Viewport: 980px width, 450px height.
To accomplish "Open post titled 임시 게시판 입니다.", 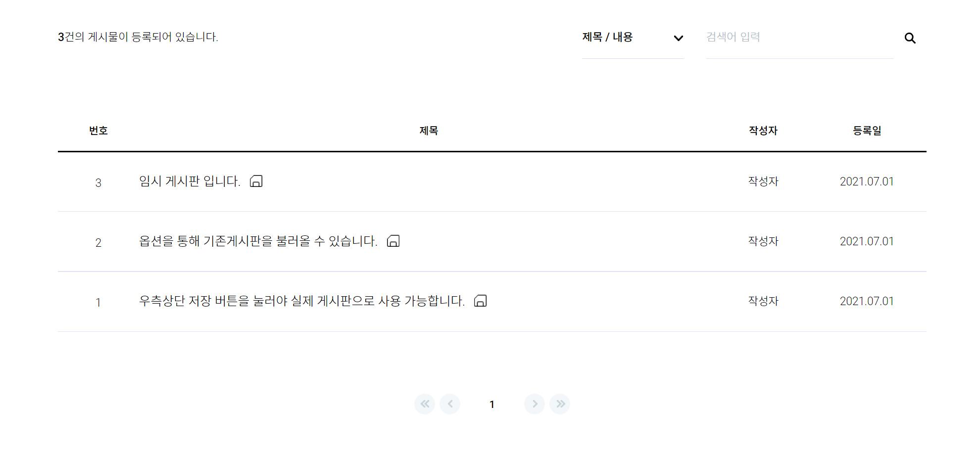I will tap(190, 181).
